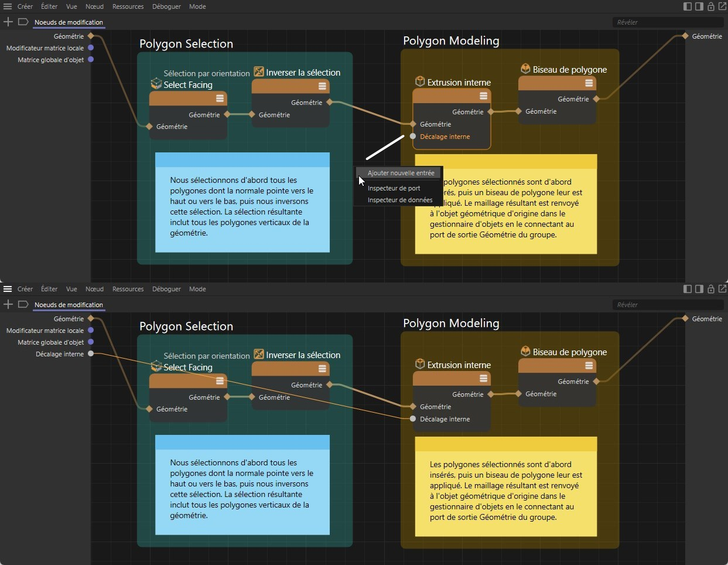The width and height of the screenshot is (728, 565).
Task: Click open-in-new-window icon in top editor
Action: coord(722,6)
